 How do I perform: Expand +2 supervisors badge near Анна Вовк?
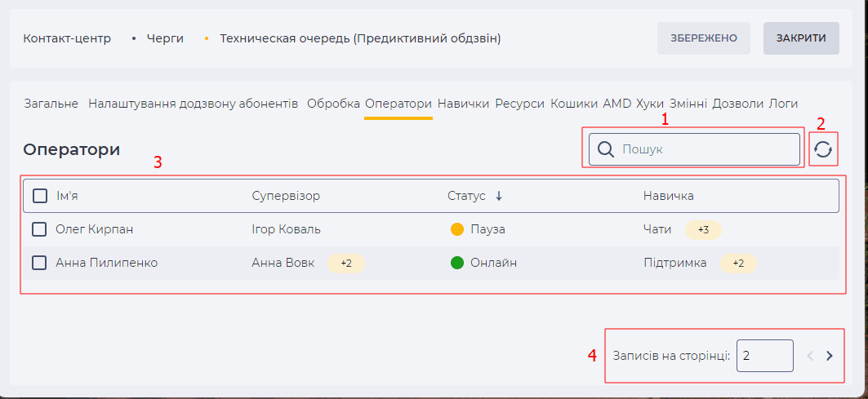coord(346,264)
